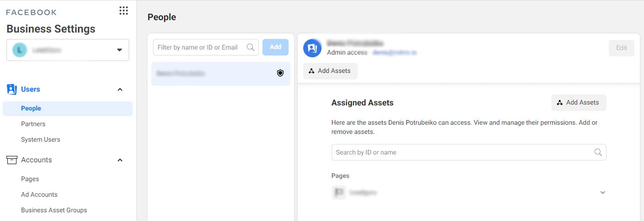Click Add Assets beside Assigned Assets
Screen dimensions: 644x221
point(579,103)
